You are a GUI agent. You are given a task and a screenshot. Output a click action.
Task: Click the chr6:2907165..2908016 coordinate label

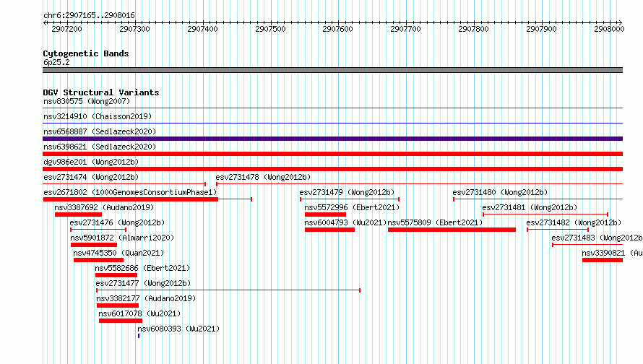(89, 15)
